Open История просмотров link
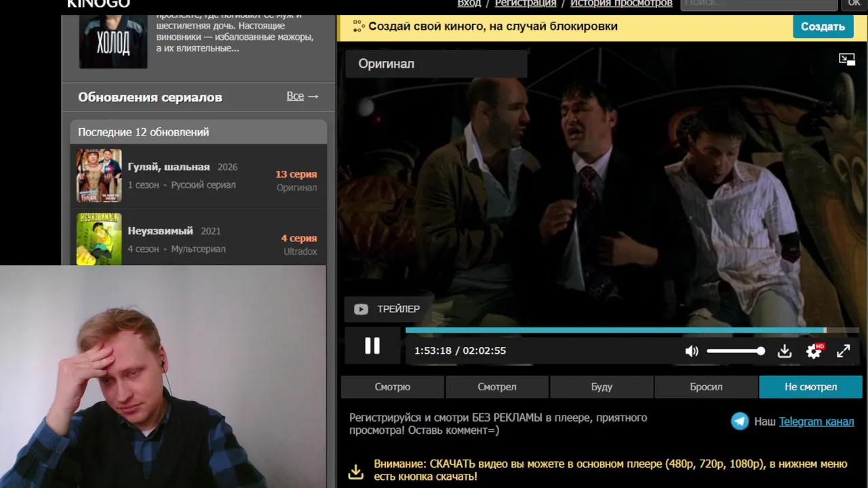868x488 pixels. (621, 3)
